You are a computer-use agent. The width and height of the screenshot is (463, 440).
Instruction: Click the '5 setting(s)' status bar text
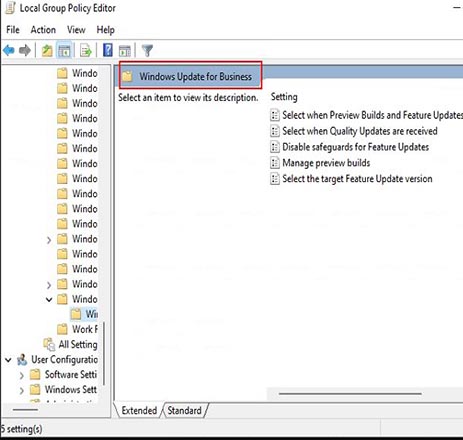21,429
